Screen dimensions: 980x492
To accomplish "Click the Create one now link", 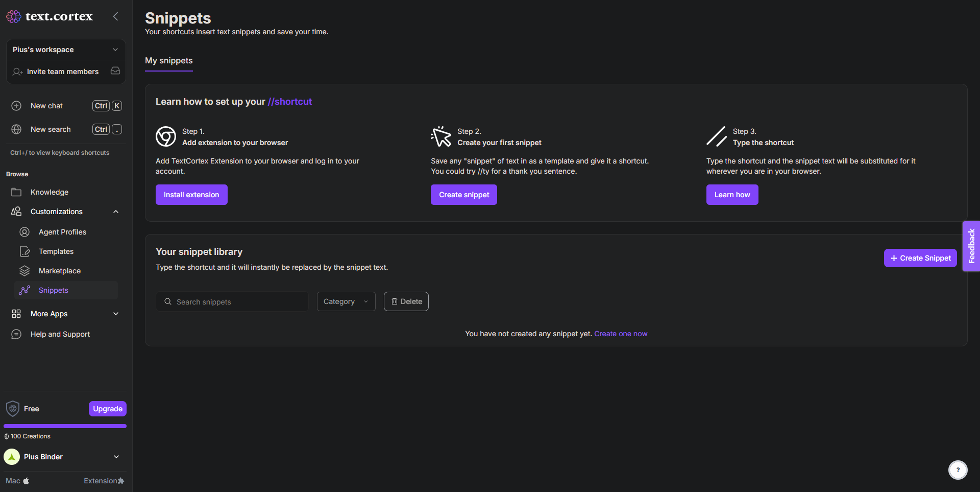I will coord(621,334).
